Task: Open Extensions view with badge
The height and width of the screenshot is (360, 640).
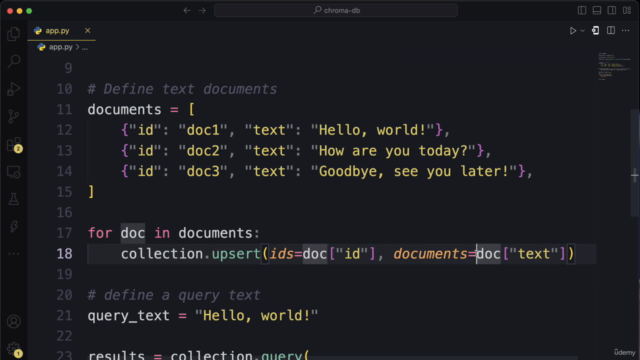Action: click(14, 145)
